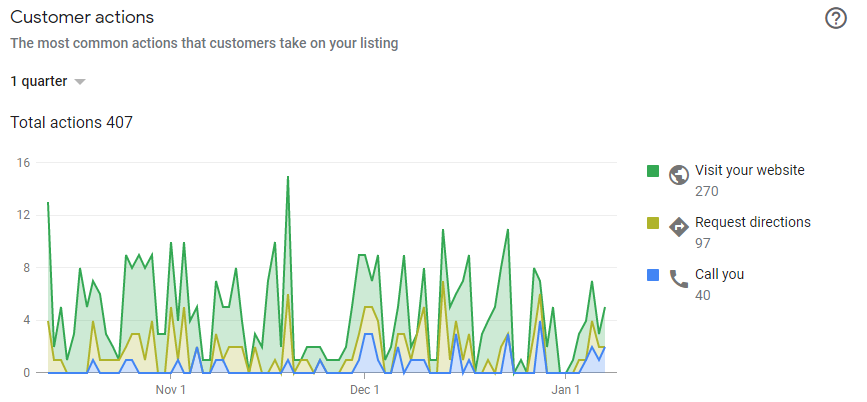Click the globe icon for website visits

(x=678, y=175)
